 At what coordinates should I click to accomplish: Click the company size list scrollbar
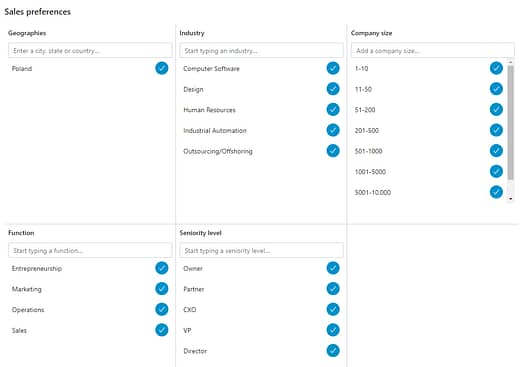pyautogui.click(x=511, y=123)
